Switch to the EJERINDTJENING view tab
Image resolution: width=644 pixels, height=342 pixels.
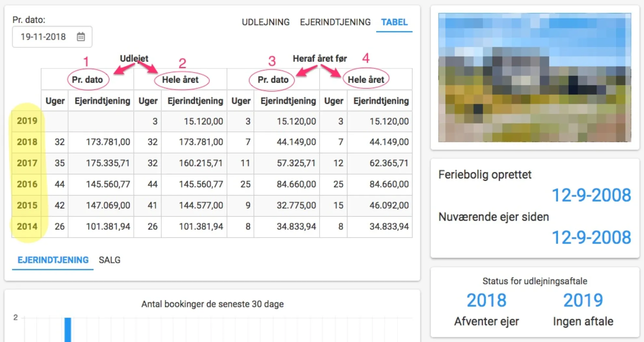point(335,22)
